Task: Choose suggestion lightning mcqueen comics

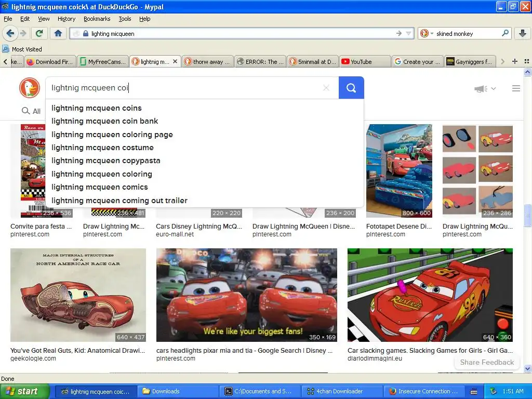Action: [x=205, y=187]
